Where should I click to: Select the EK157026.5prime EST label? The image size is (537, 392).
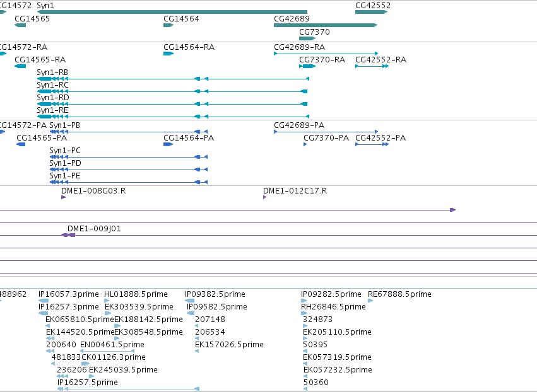click(229, 345)
